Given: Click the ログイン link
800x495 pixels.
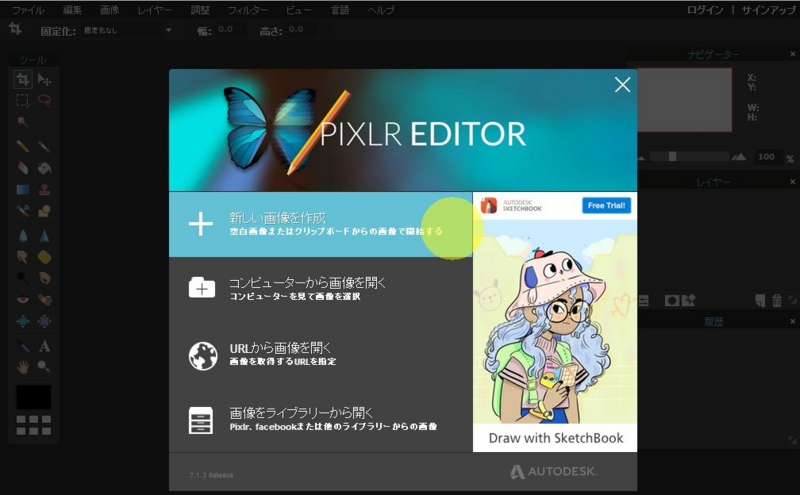Looking at the screenshot, I should pos(705,10).
